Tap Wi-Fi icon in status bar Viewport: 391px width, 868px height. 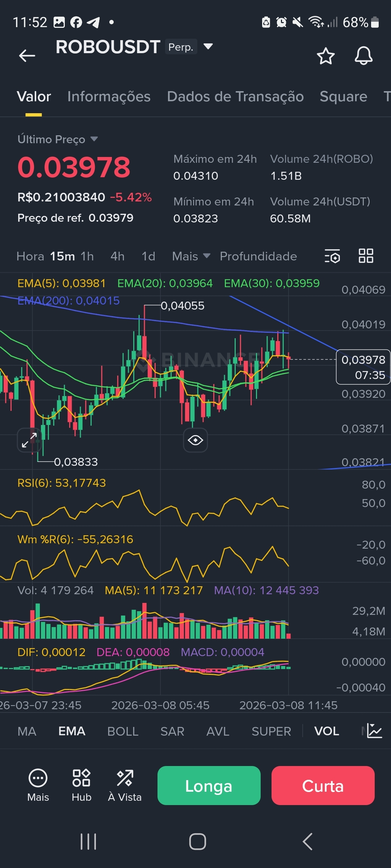point(316,22)
